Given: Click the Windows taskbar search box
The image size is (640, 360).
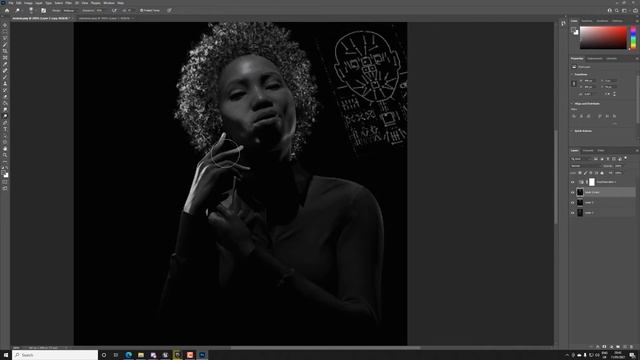Looking at the screenshot, I should (x=55, y=355).
